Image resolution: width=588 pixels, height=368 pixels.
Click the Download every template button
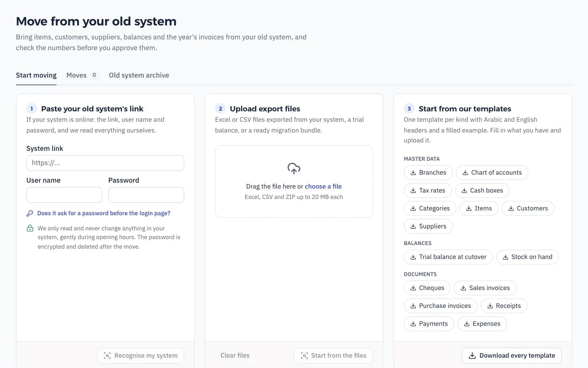tap(512, 356)
